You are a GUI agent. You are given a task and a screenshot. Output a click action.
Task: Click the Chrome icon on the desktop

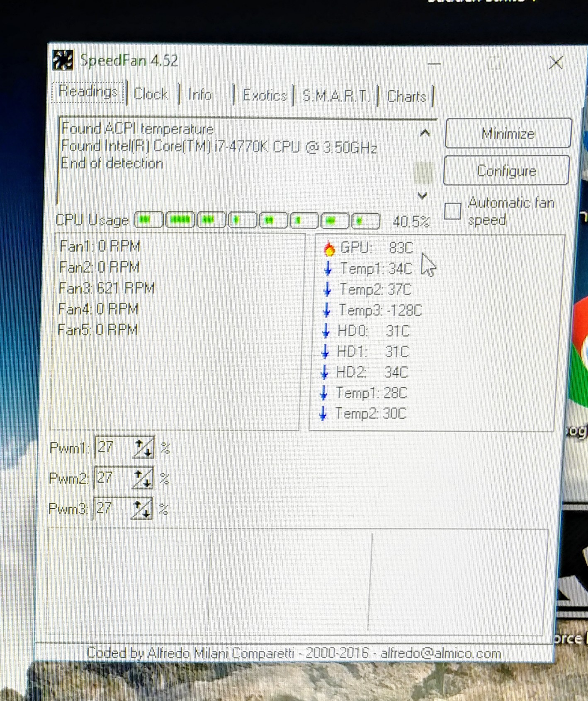point(581,352)
